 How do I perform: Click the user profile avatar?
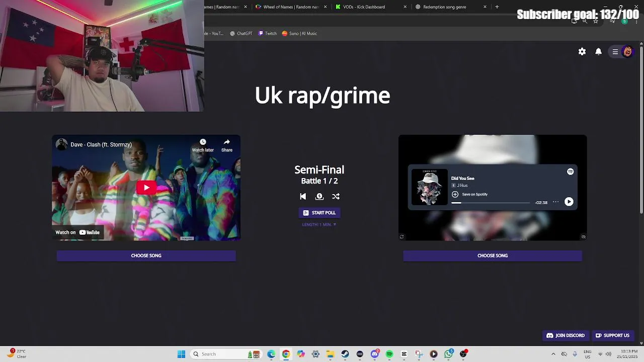(x=627, y=51)
